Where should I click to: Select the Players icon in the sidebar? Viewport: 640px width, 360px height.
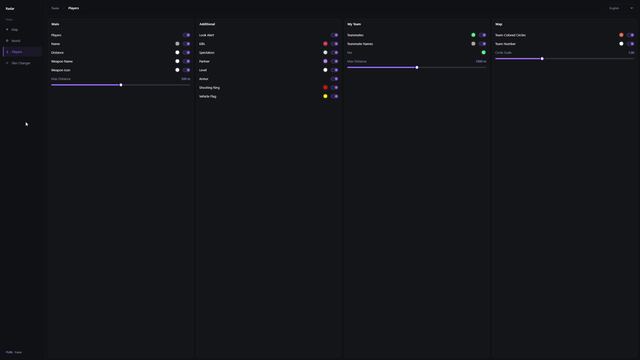coord(7,52)
